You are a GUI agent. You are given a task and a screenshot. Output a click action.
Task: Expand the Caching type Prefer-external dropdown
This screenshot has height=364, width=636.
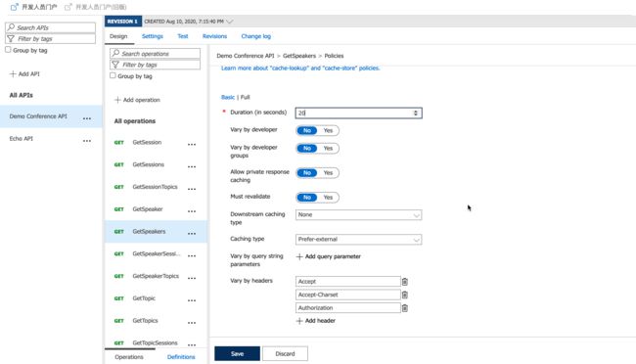click(358, 240)
